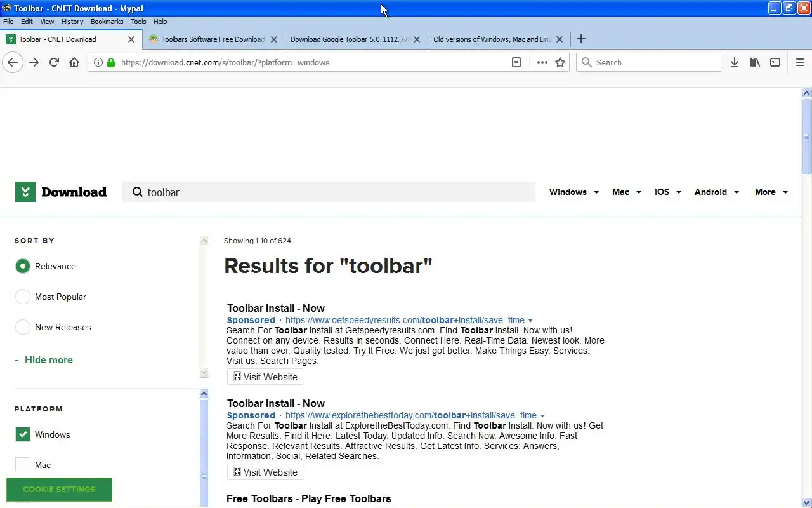
Task: Open the File menu
Action: (x=8, y=22)
